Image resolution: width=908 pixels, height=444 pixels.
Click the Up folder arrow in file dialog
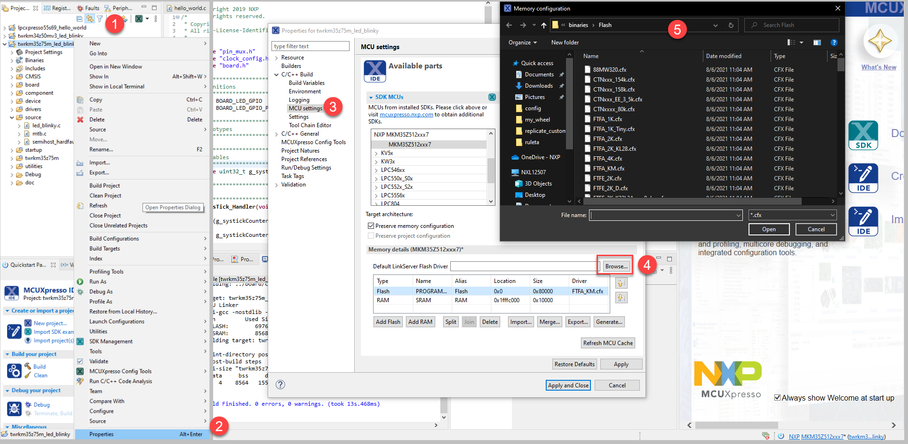543,25
